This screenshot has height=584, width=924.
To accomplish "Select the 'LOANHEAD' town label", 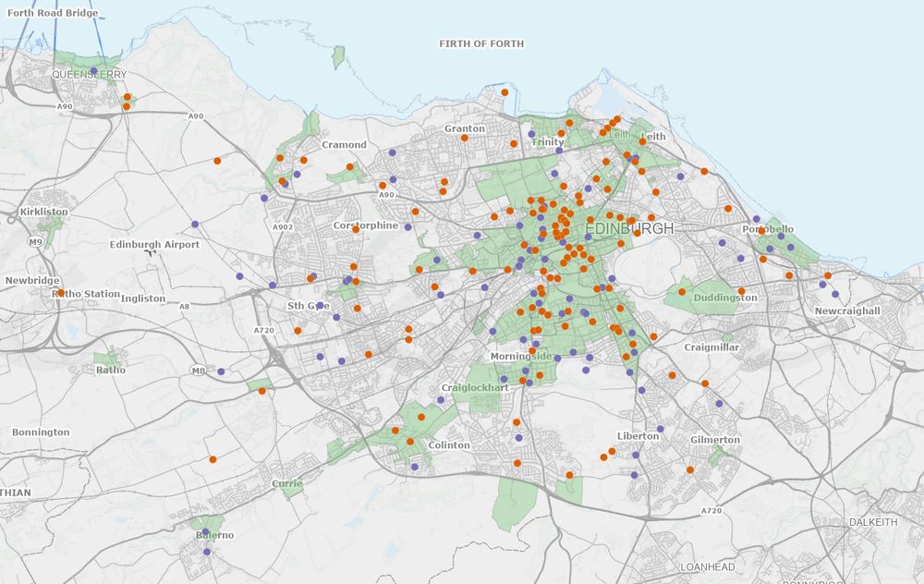I will [x=708, y=567].
